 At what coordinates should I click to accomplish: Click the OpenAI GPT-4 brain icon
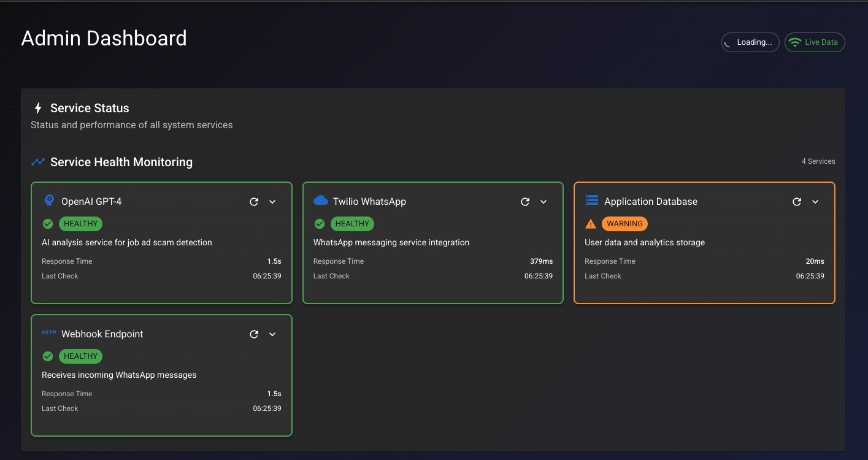click(x=49, y=201)
